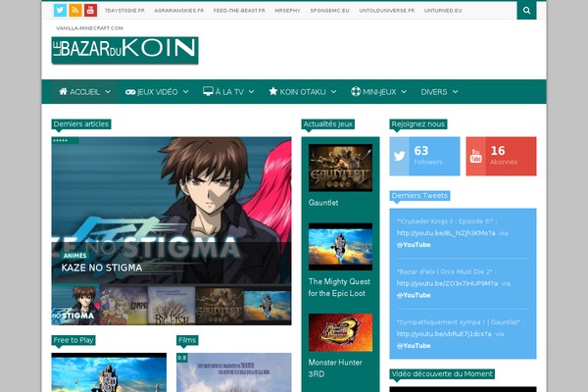
Task: Expand the À la TV menu chevron
Action: click(x=251, y=92)
